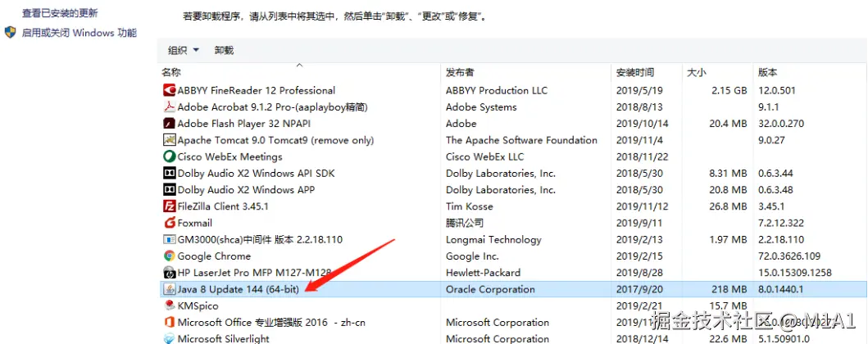Click the ABBYY FineReader 12 icon
Screen dimensions: 868x344
[169, 90]
